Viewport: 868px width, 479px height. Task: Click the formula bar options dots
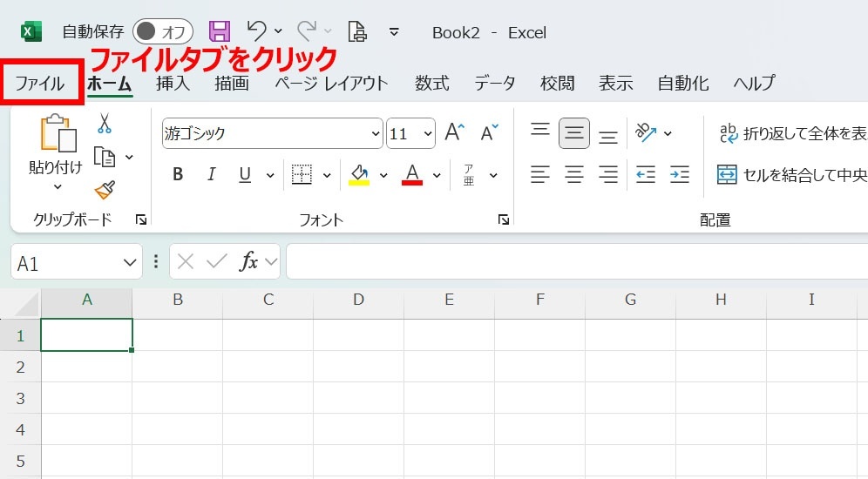(x=156, y=261)
